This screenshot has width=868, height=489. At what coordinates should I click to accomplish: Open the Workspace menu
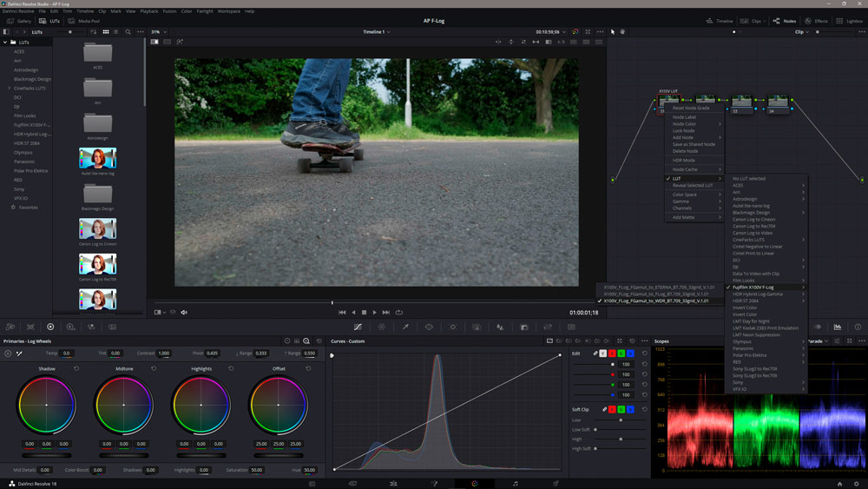click(228, 11)
